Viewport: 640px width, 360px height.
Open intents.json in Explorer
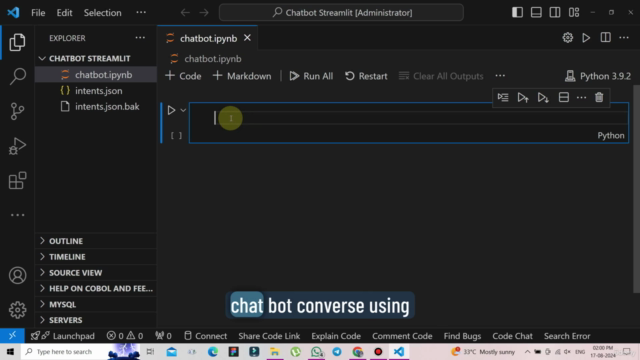96,91
